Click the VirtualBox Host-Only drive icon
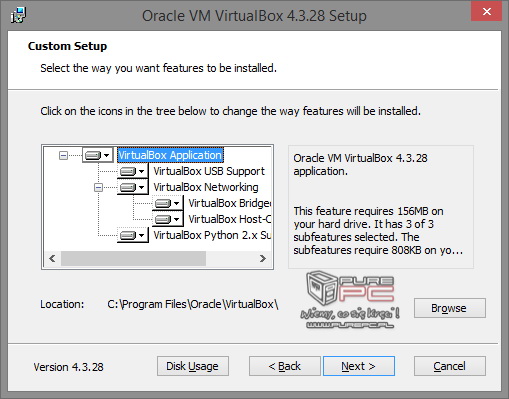The image size is (509, 399). tap(168, 219)
